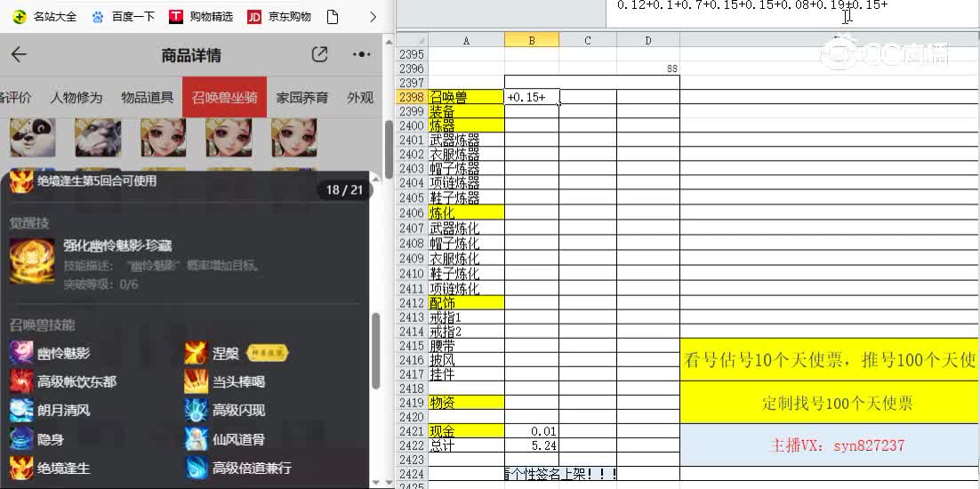980x489 pixels.
Task: Select the 武器炼器 cell
Action: pyautogui.click(x=466, y=141)
